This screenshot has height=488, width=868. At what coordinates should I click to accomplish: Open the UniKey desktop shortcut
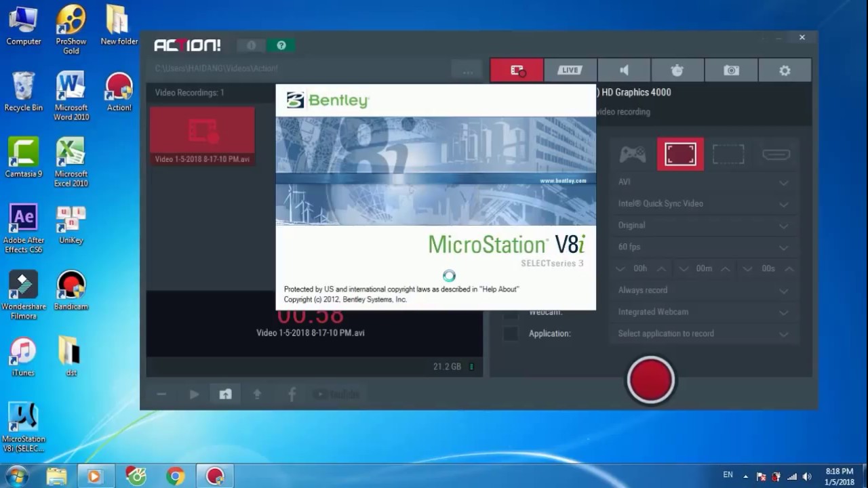tap(71, 224)
